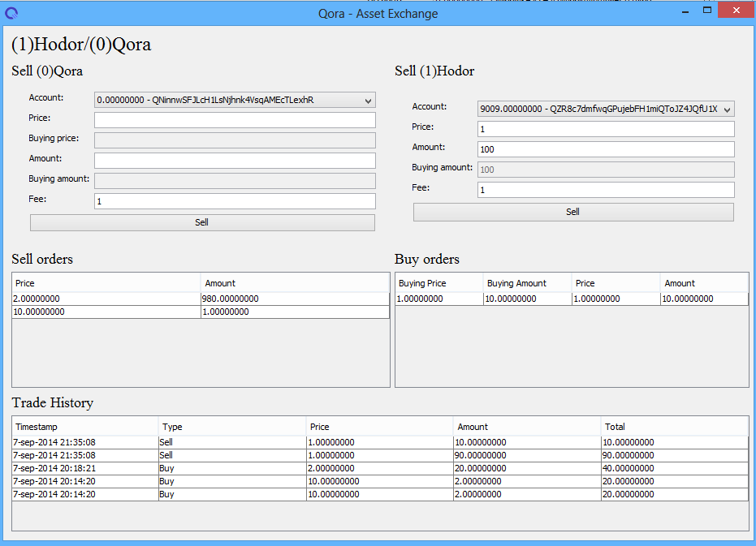Select sell order priced 2.00000000

pyautogui.click(x=106, y=299)
